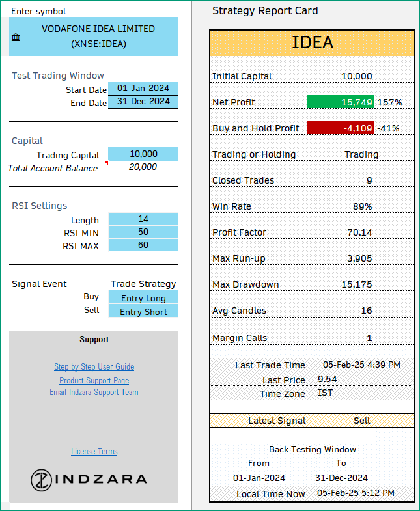The image size is (420, 511).
Task: Select the Profit Factor 70.14 value
Action: click(x=359, y=232)
